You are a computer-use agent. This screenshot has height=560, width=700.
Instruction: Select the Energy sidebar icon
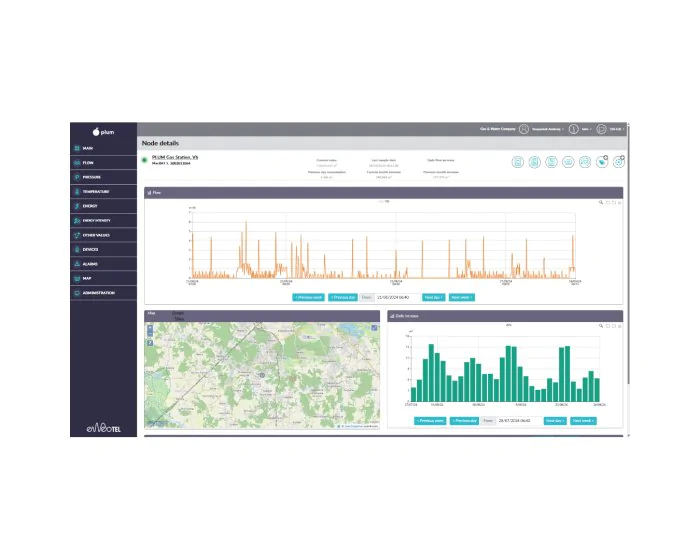(x=77, y=206)
